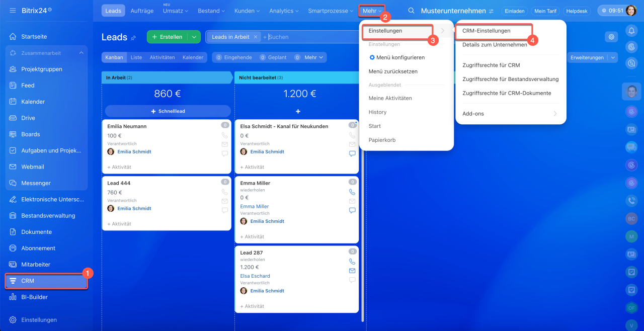Open CRM in the left sidebar
The width and height of the screenshot is (644, 331).
[x=46, y=281]
